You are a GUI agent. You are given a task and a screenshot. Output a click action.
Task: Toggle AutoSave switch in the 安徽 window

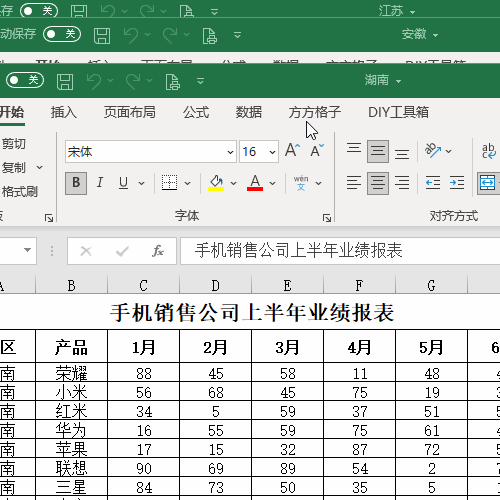click(x=62, y=34)
